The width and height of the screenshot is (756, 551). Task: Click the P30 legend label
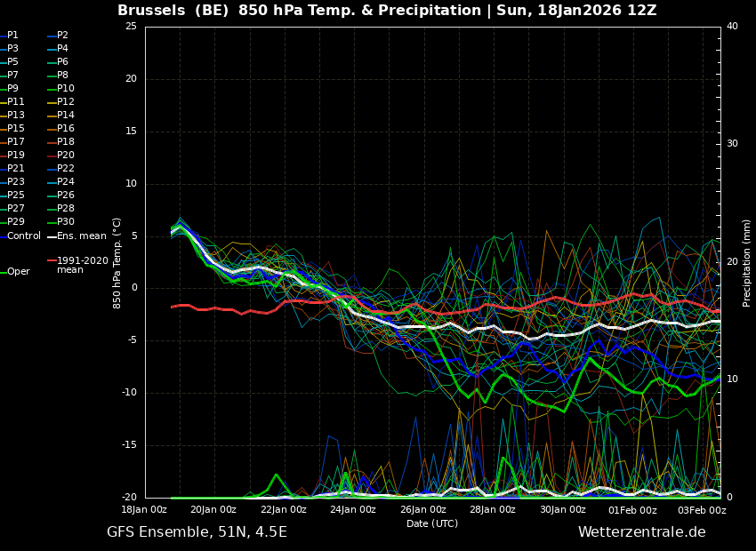point(66,222)
